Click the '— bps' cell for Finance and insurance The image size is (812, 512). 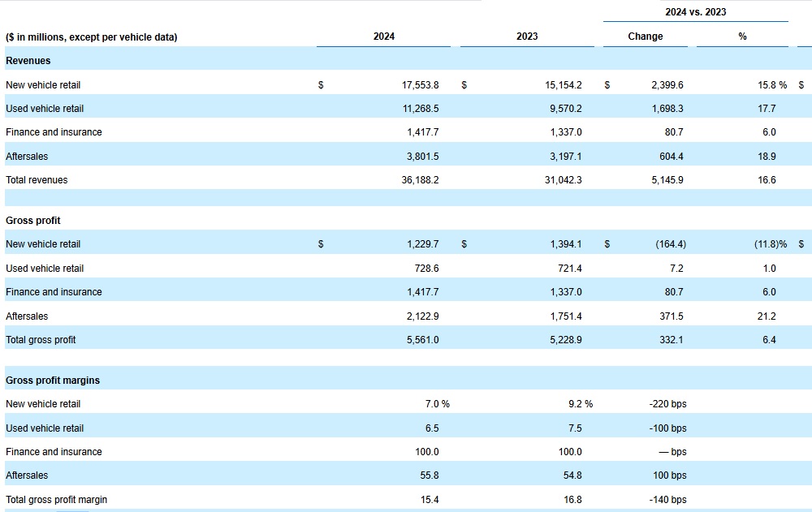point(672,452)
